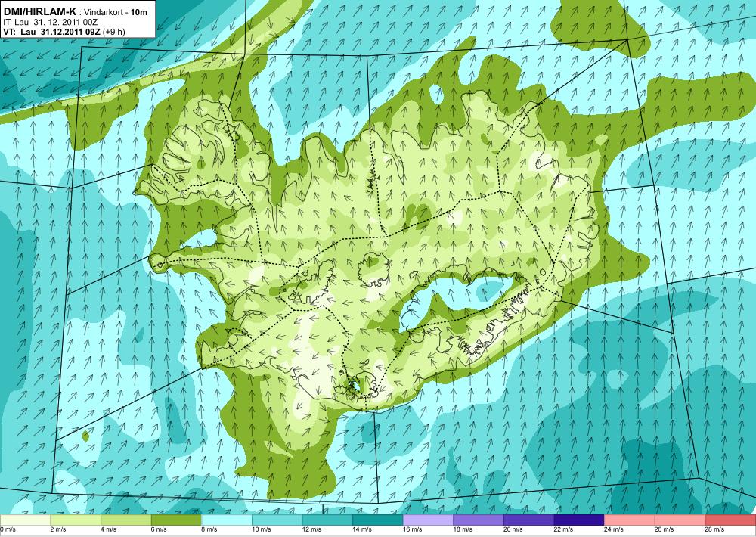Select the dark navy 22–24 m/s legend swatch

tap(579, 520)
